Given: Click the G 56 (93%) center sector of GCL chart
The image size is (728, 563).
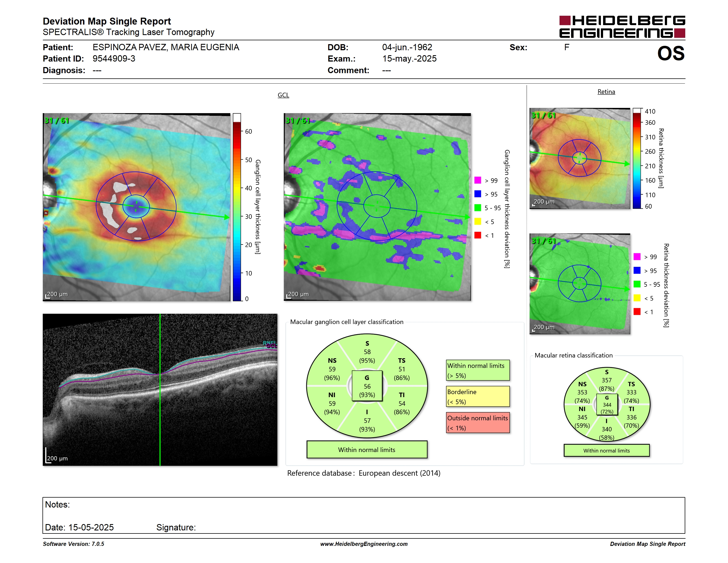Looking at the screenshot, I should pyautogui.click(x=367, y=386).
